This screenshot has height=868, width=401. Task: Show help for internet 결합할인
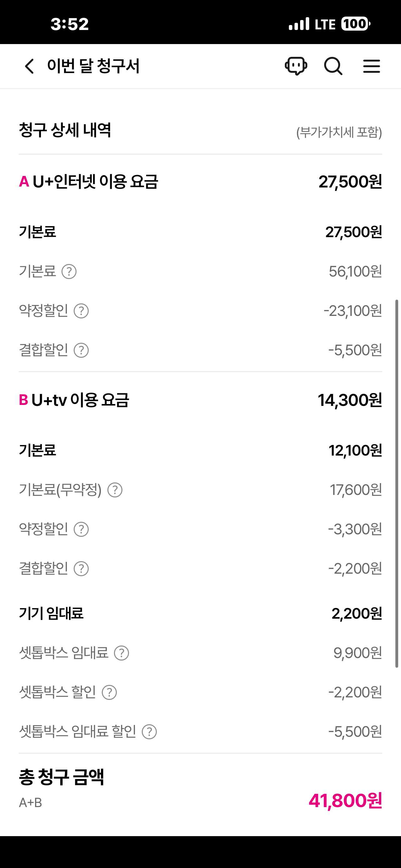(x=81, y=351)
